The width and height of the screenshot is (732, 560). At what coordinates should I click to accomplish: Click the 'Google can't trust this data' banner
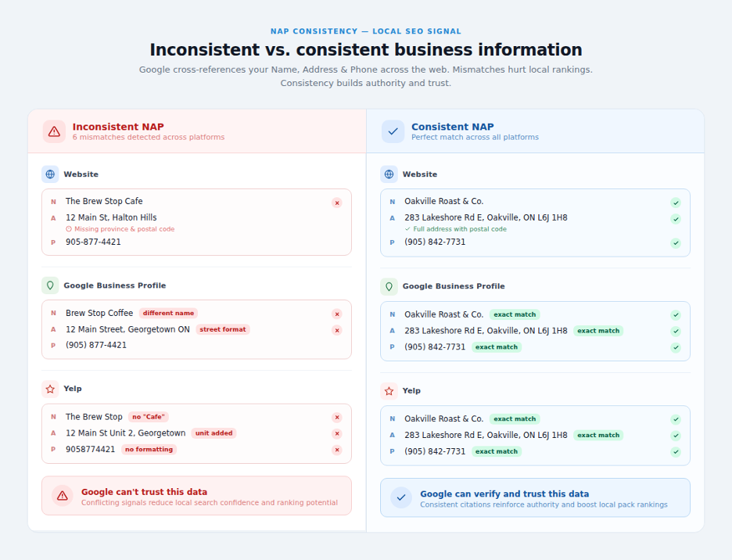pos(196,496)
